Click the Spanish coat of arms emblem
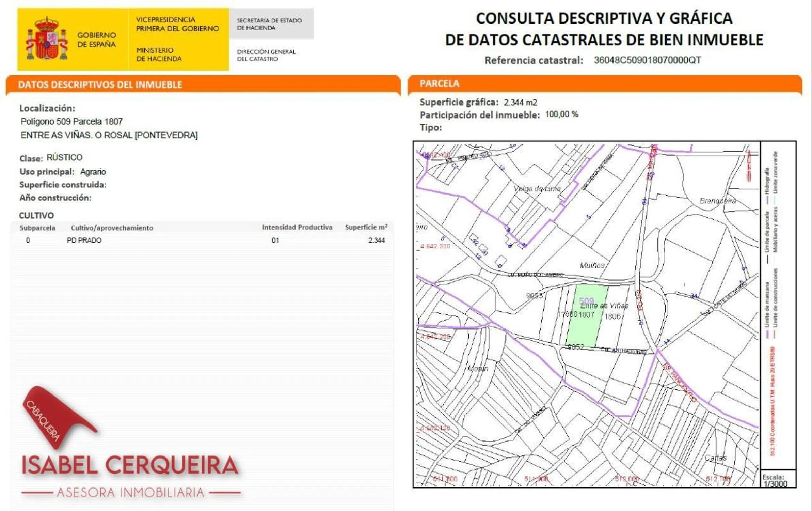The image size is (812, 511). coord(47,39)
